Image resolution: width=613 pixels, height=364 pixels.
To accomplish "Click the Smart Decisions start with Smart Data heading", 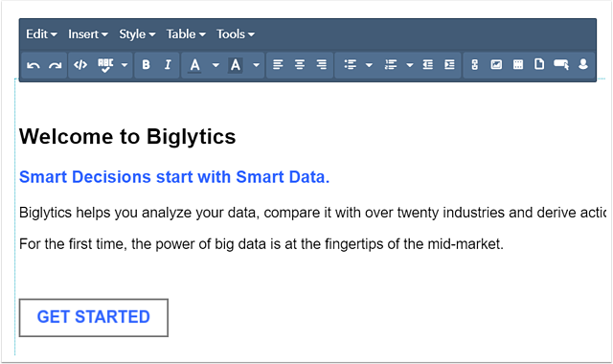I will [x=174, y=177].
